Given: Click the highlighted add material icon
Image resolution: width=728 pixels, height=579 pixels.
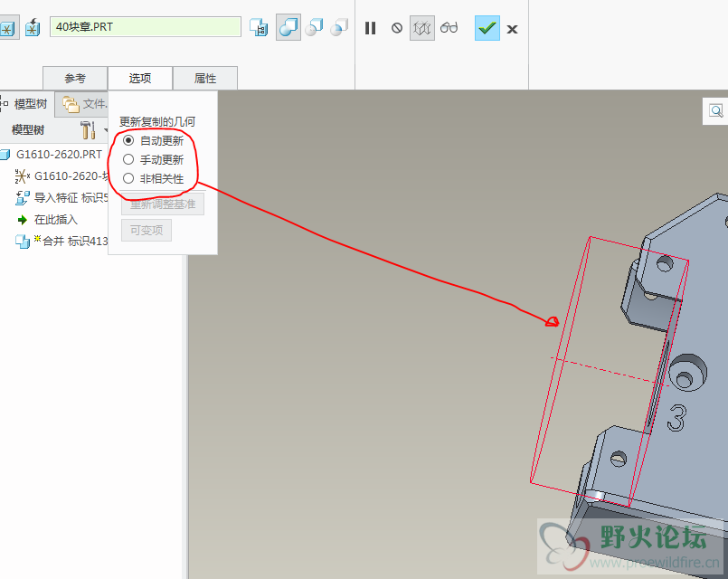Looking at the screenshot, I should pos(288,28).
